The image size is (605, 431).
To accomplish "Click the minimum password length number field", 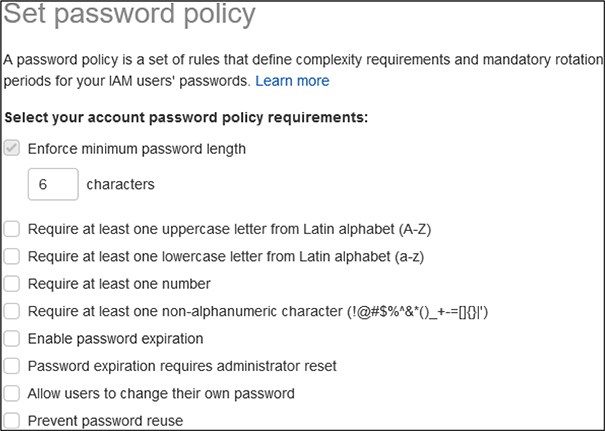I will point(53,185).
